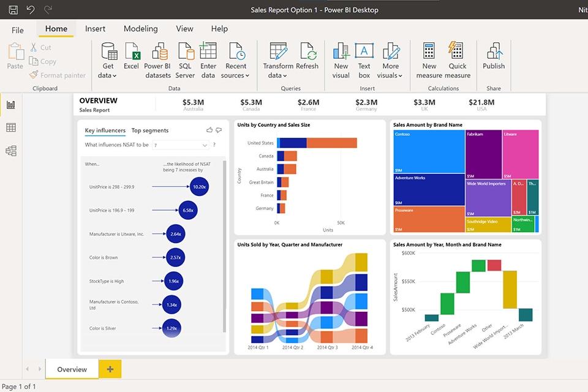Switch to the Insert ribbon tab

click(x=95, y=29)
